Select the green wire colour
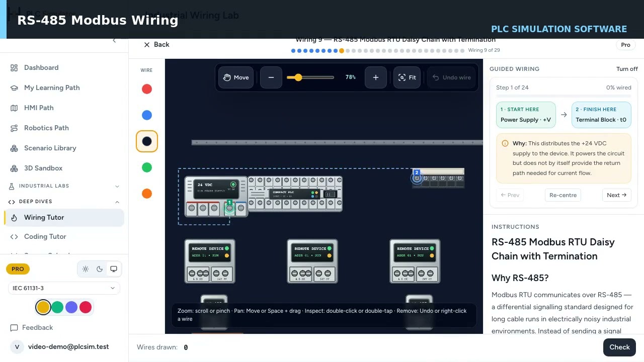 (x=147, y=167)
